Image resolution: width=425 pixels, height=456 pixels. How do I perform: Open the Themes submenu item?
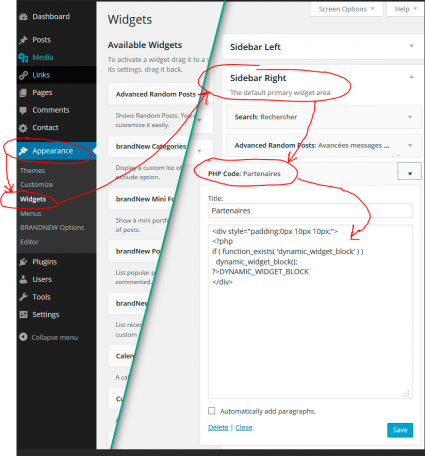[x=32, y=171]
